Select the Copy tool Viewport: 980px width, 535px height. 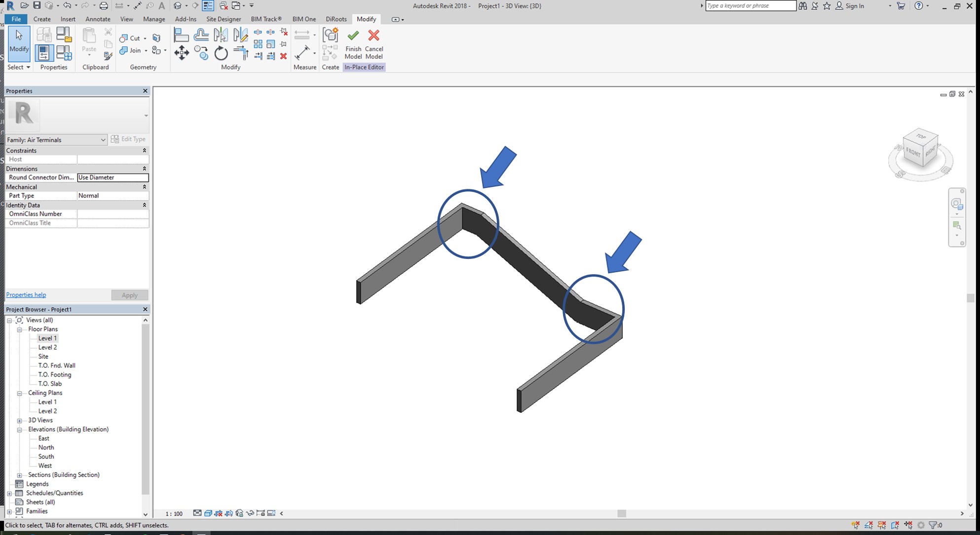(201, 53)
